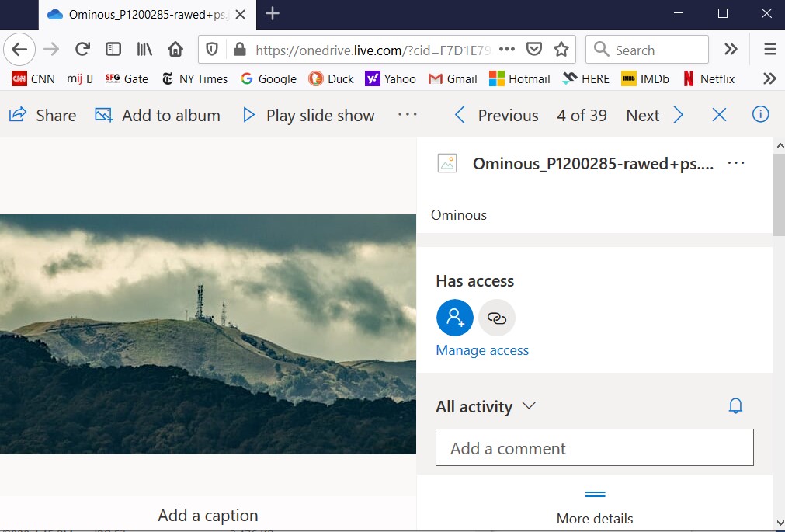Click Add a caption below photo
785x532 pixels.
208,516
